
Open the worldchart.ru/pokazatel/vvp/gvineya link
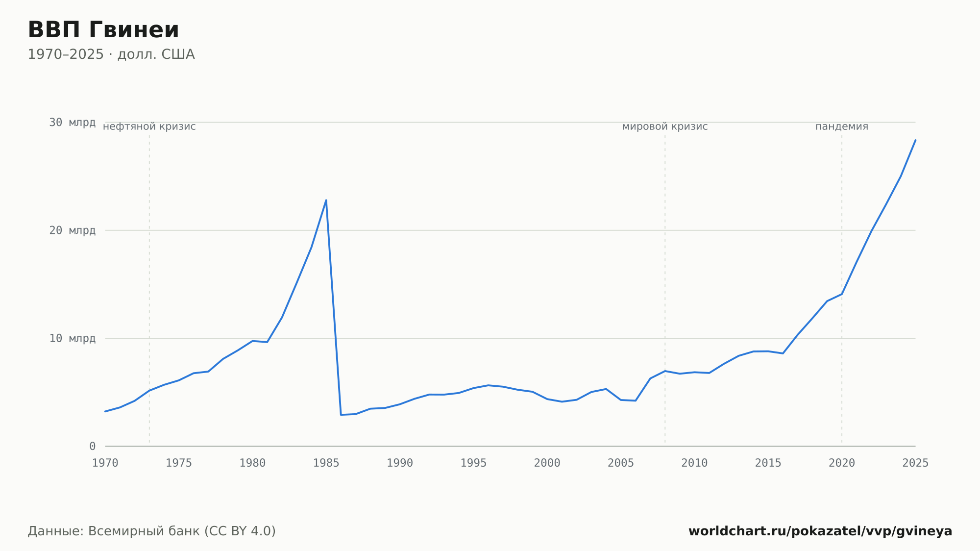(820, 531)
